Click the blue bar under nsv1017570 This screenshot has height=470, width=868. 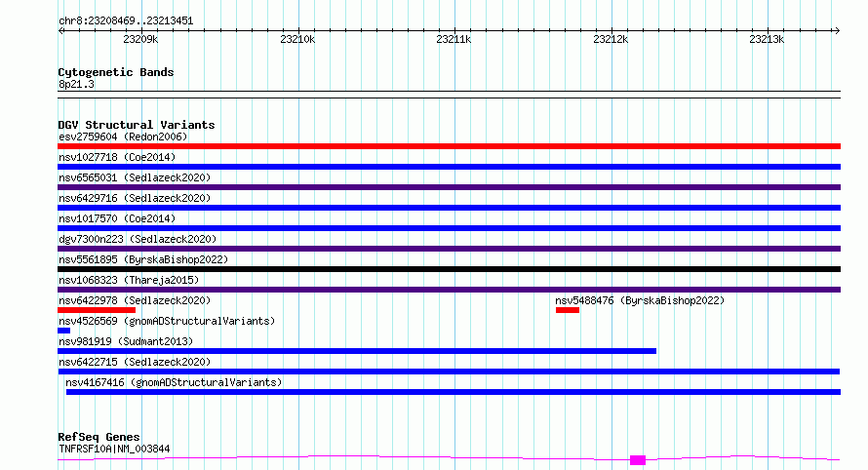click(x=449, y=228)
